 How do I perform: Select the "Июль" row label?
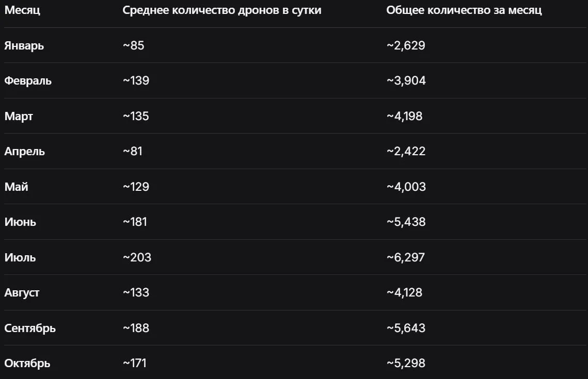20,257
